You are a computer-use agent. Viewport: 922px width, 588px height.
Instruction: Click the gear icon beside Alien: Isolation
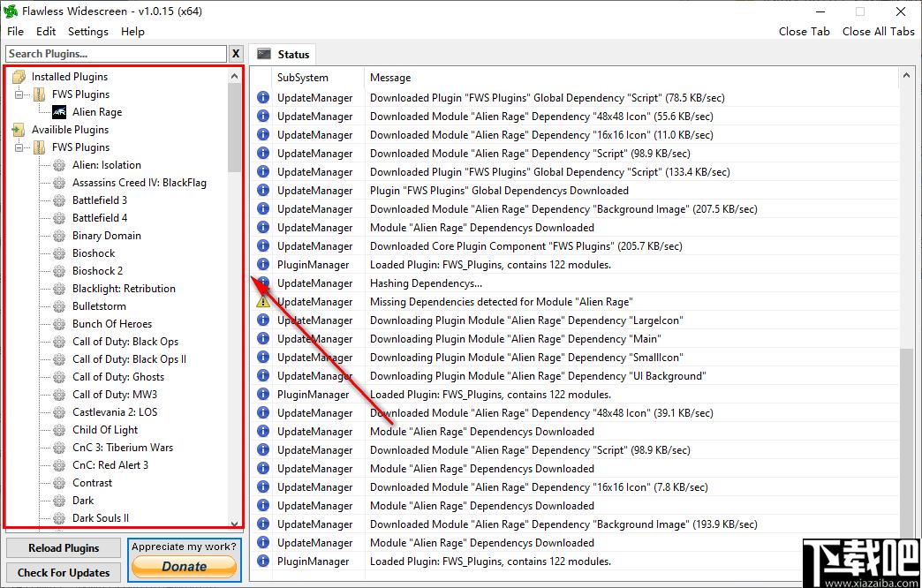tap(59, 165)
